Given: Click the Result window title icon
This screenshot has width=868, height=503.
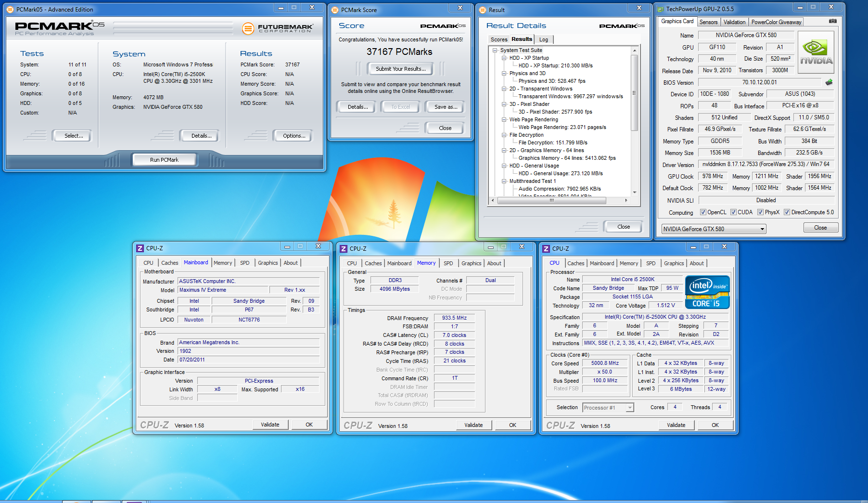Looking at the screenshot, I should [483, 10].
